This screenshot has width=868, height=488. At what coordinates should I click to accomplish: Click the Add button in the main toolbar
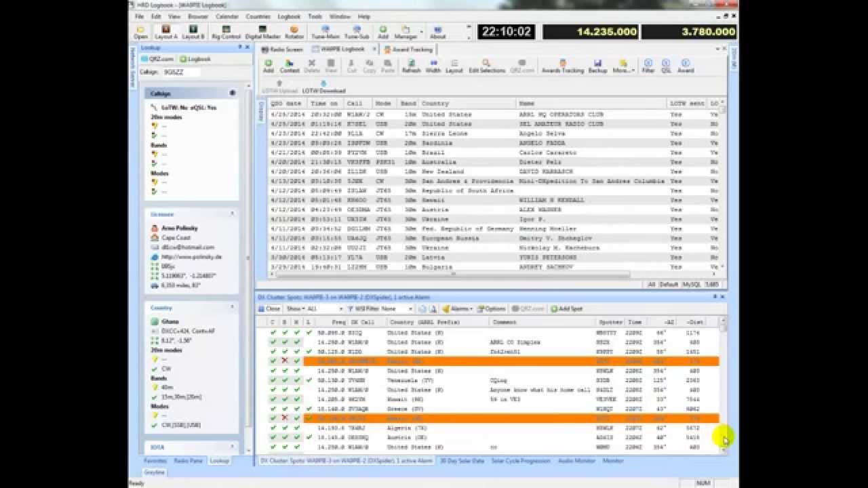[x=383, y=33]
